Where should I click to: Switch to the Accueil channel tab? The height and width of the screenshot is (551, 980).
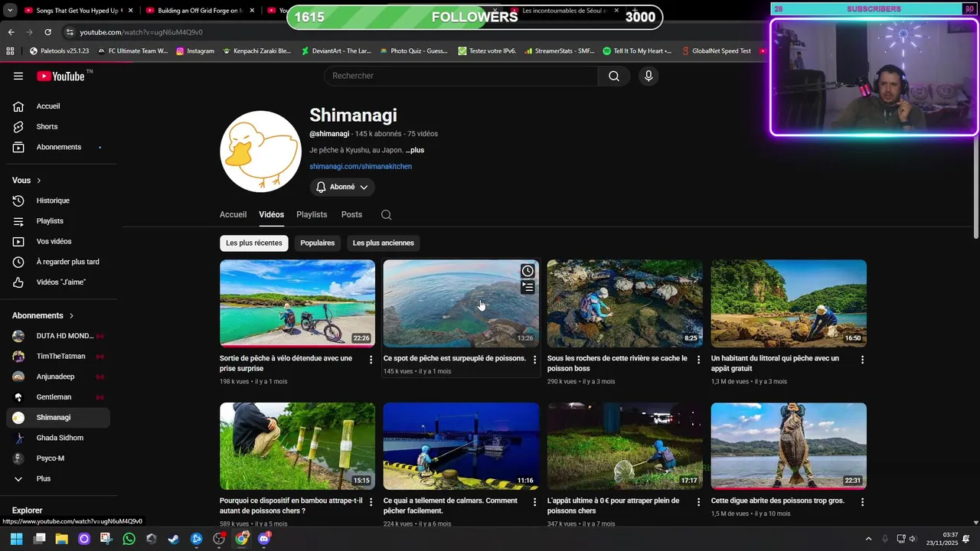click(x=233, y=215)
